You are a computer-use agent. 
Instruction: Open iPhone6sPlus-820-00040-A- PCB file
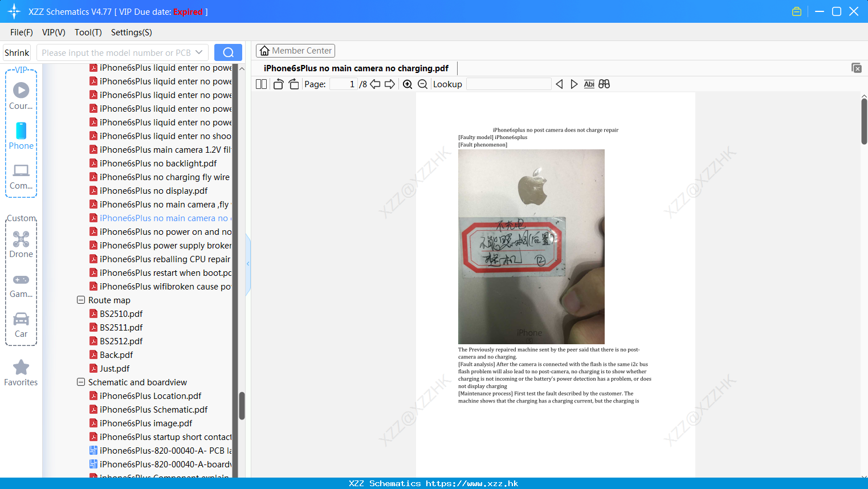tap(161, 450)
